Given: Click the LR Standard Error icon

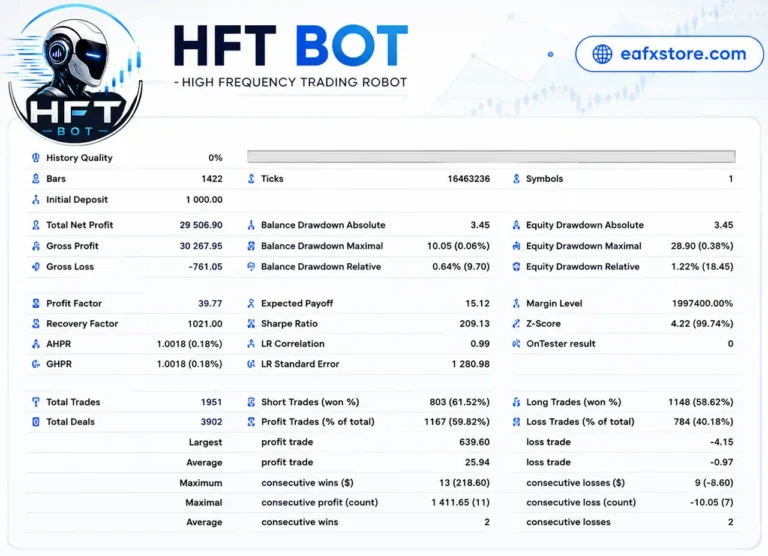Looking at the screenshot, I should tap(251, 364).
